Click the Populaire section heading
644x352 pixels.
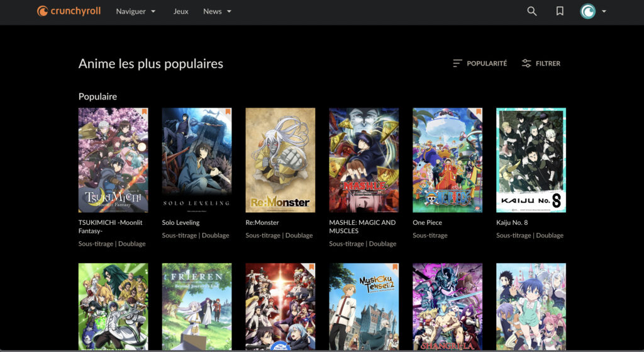click(97, 96)
